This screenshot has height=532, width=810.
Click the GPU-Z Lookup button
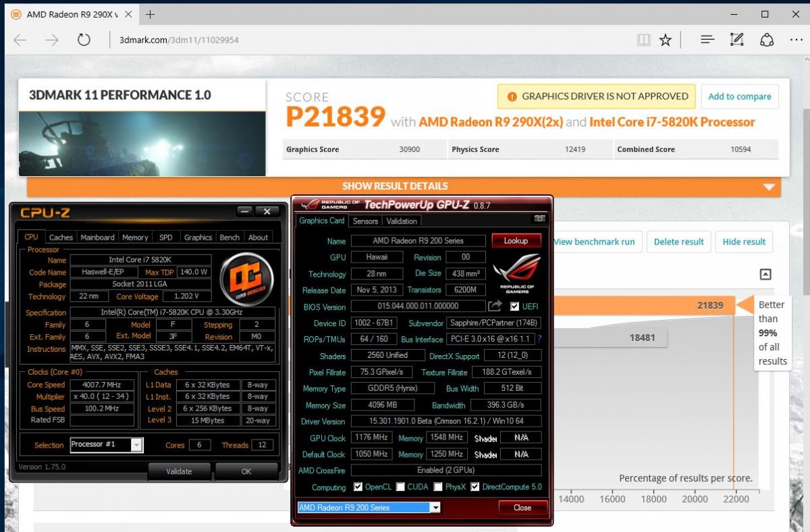[516, 240]
